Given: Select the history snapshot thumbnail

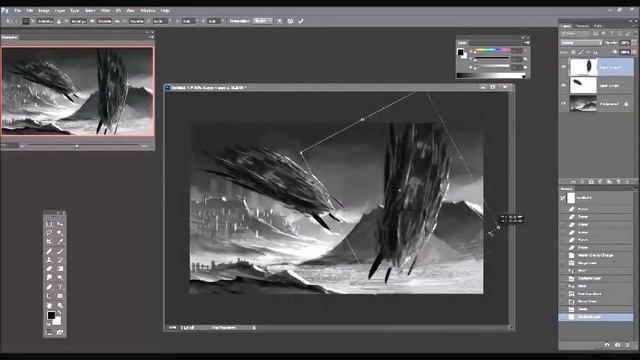Looking at the screenshot, I should (571, 198).
